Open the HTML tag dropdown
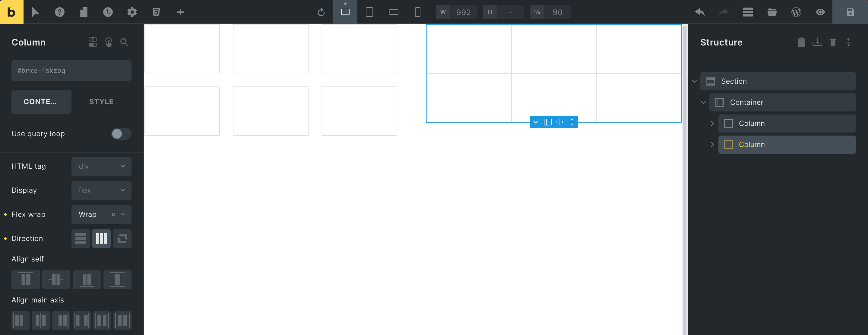Image resolution: width=868 pixels, height=335 pixels. (101, 166)
